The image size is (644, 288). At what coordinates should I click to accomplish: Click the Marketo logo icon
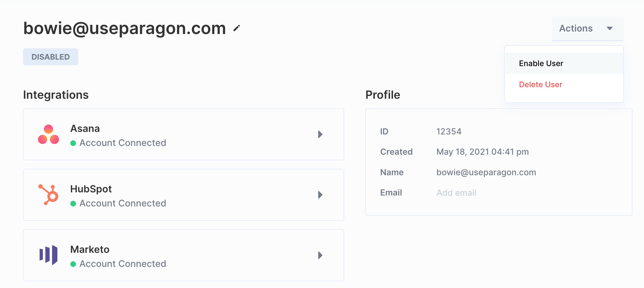[x=48, y=255]
